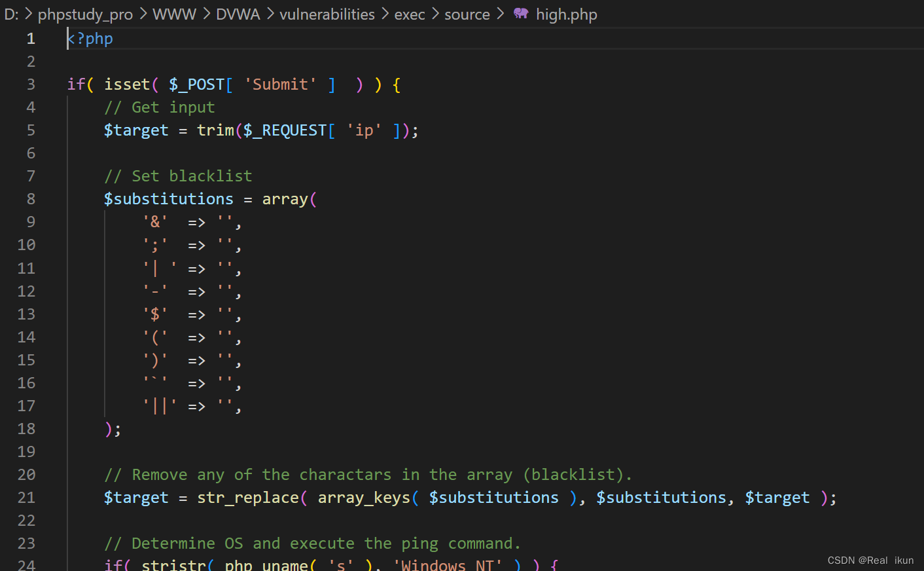The height and width of the screenshot is (571, 924).
Task: Click the '||' blacklist key on line 17
Action: click(160, 406)
